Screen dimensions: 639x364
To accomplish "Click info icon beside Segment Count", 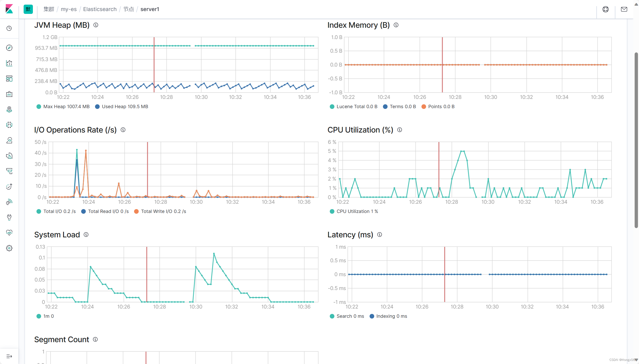I will click(95, 339).
